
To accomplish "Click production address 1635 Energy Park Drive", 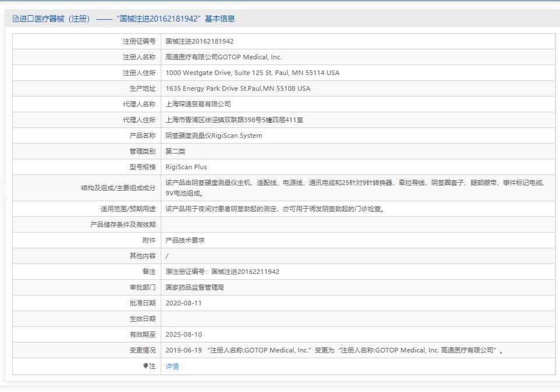I will pos(238,88).
